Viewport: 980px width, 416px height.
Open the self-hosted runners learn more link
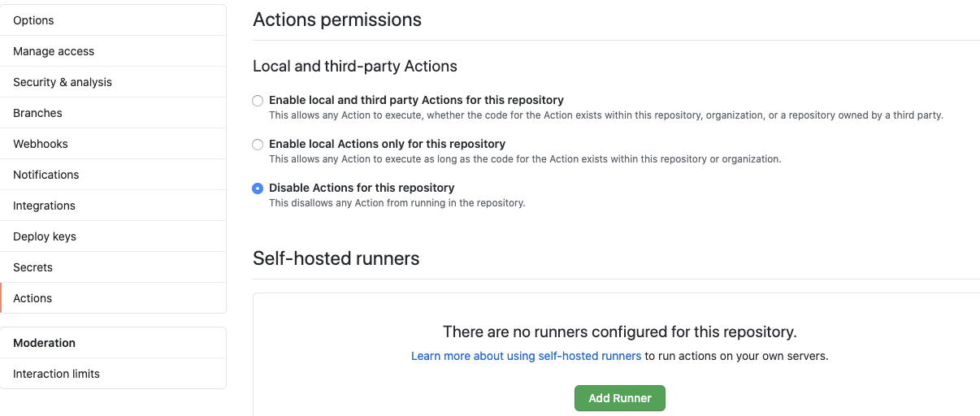526,356
